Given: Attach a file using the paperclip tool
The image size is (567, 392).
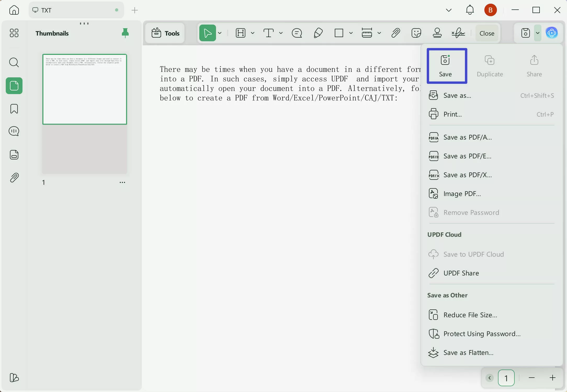Looking at the screenshot, I should 395,32.
